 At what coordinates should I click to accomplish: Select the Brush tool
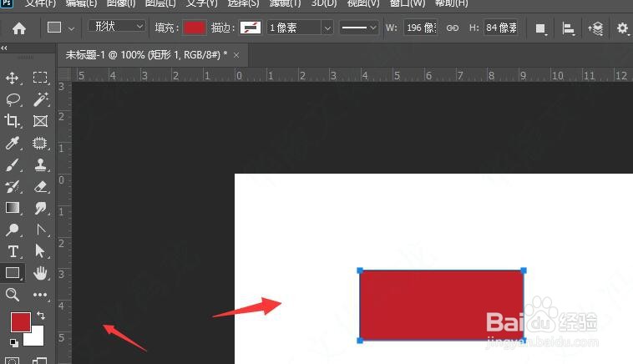click(13, 164)
